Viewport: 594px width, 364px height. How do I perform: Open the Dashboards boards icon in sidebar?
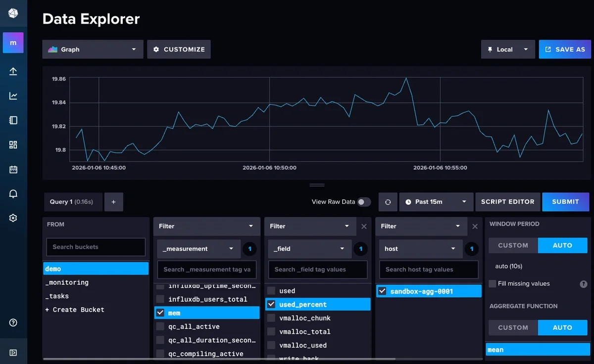(x=13, y=145)
